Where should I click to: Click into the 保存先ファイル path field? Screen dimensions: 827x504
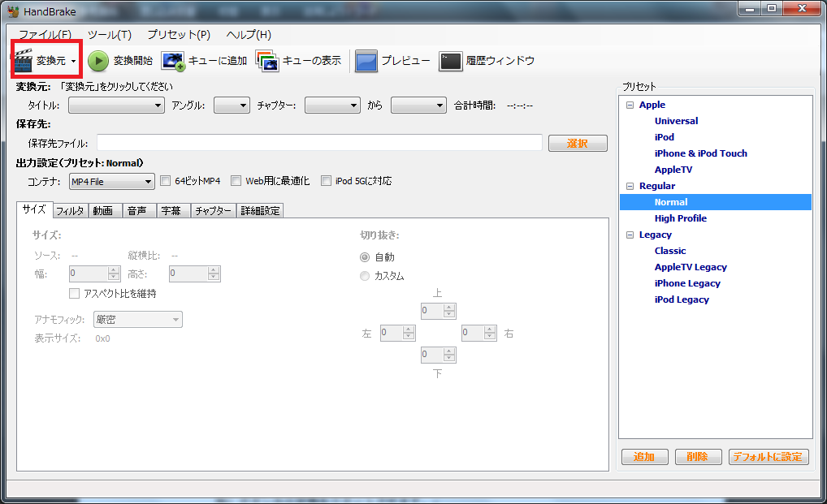(x=319, y=143)
